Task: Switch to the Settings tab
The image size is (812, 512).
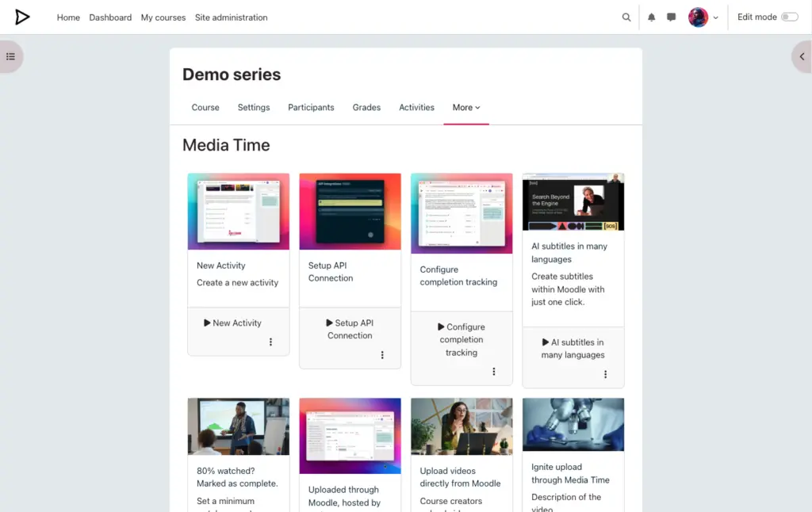Action: coord(254,107)
